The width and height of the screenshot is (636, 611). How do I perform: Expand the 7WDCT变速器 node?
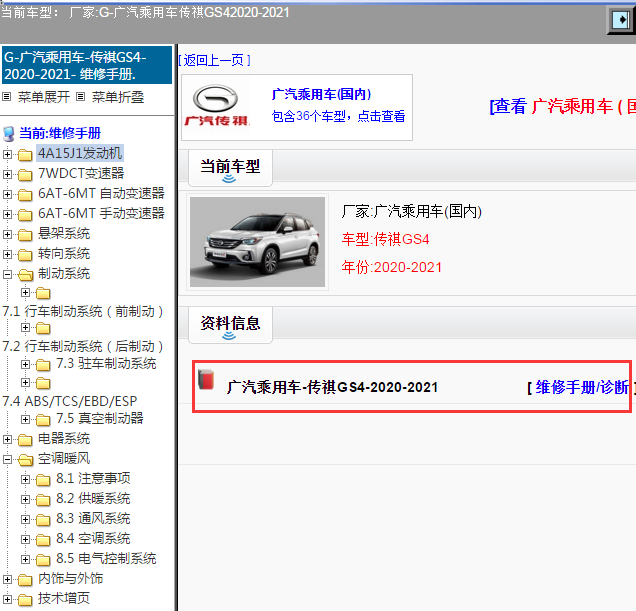click(7, 174)
